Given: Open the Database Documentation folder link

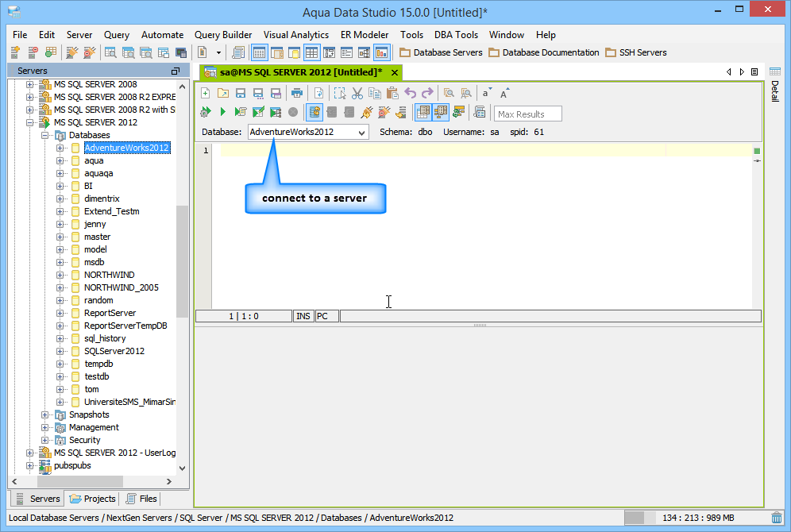Looking at the screenshot, I should 544,52.
